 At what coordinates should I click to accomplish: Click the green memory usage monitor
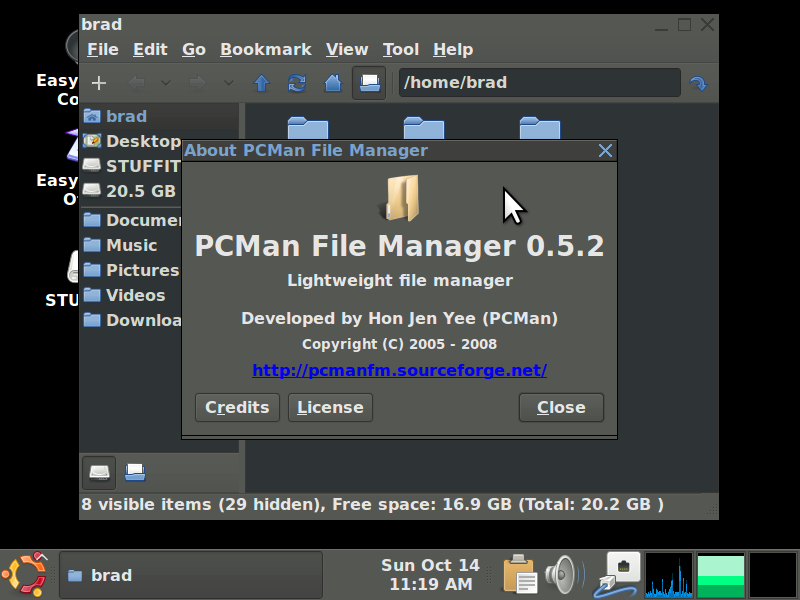[721, 575]
